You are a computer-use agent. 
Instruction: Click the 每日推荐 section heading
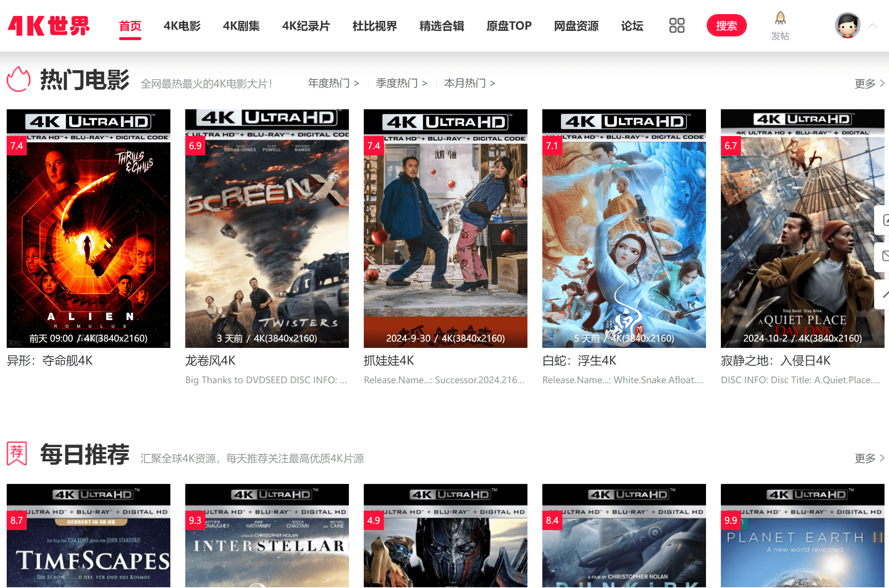85,454
